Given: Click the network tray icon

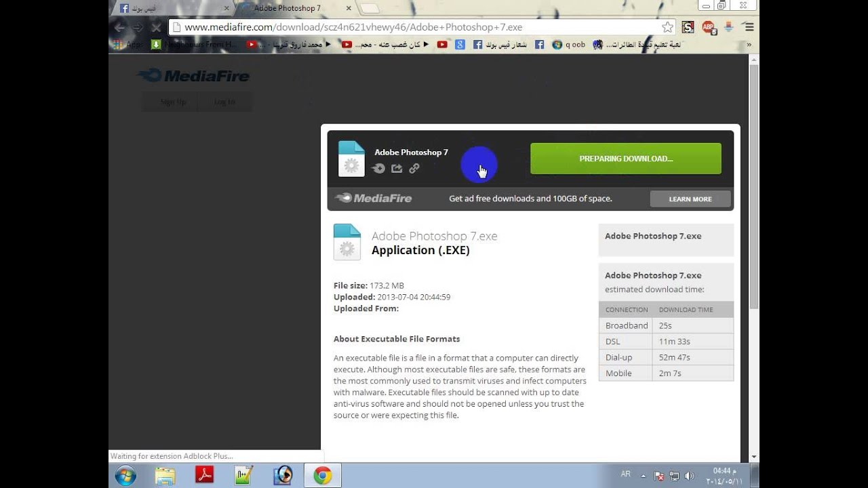Looking at the screenshot, I should pyautogui.click(x=674, y=476).
